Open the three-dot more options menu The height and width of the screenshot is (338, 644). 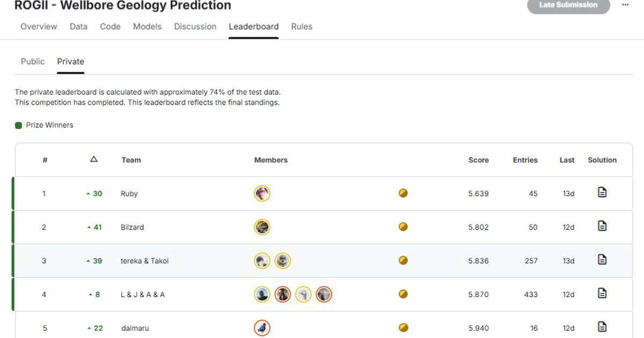click(x=625, y=5)
